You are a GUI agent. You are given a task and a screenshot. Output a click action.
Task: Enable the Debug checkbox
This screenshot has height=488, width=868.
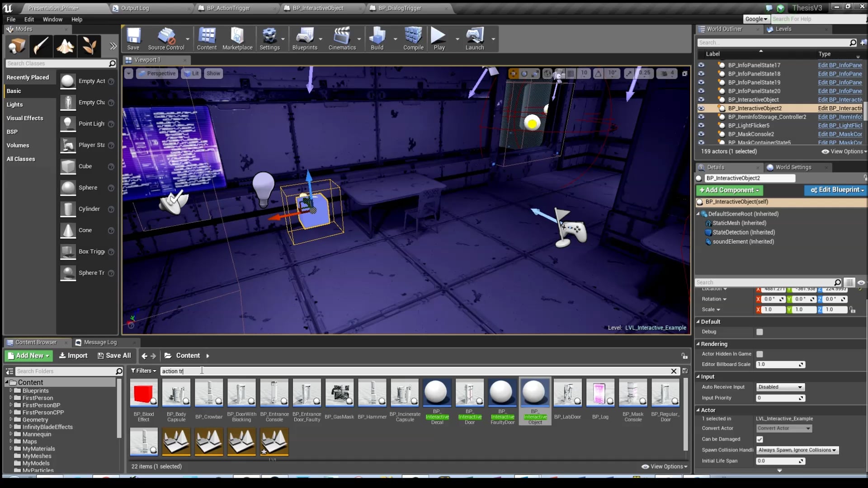[x=759, y=332]
